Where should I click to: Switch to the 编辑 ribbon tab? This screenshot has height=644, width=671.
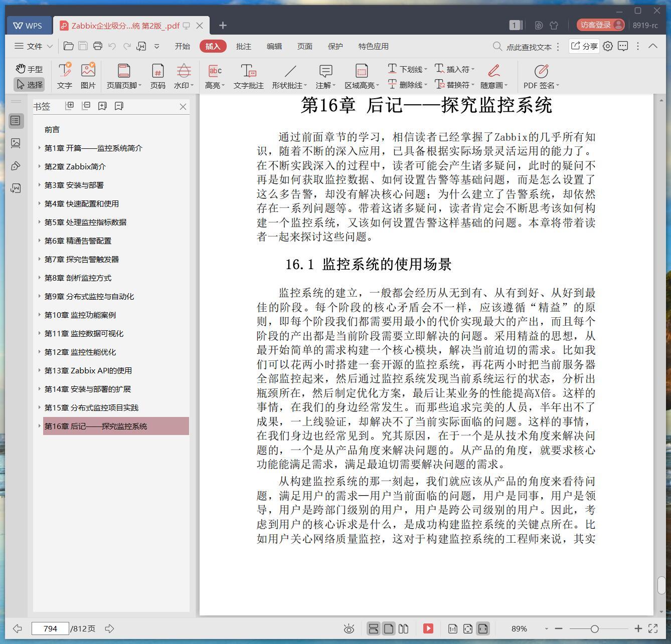(x=274, y=46)
